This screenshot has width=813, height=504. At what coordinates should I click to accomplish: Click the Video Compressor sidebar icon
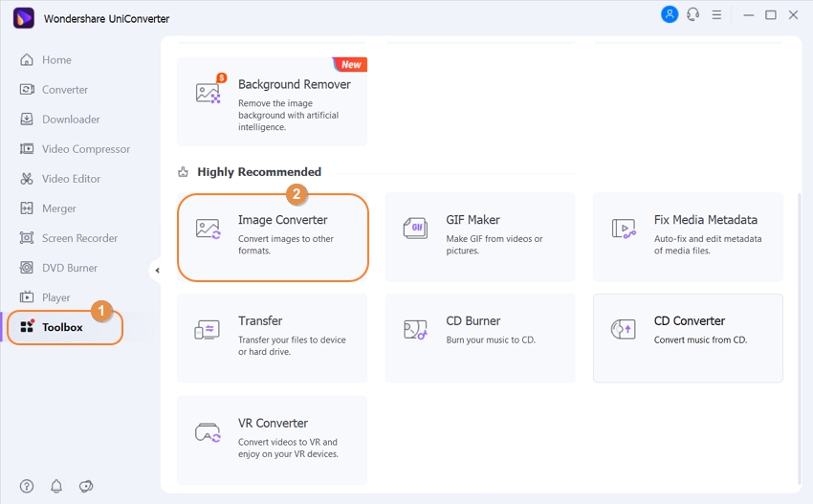(x=27, y=149)
